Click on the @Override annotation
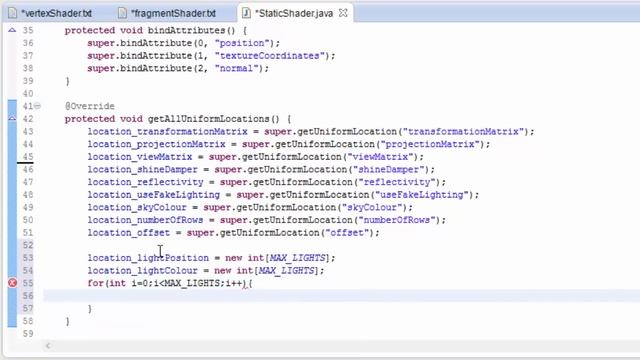This screenshot has height=360, width=640. pyautogui.click(x=90, y=106)
